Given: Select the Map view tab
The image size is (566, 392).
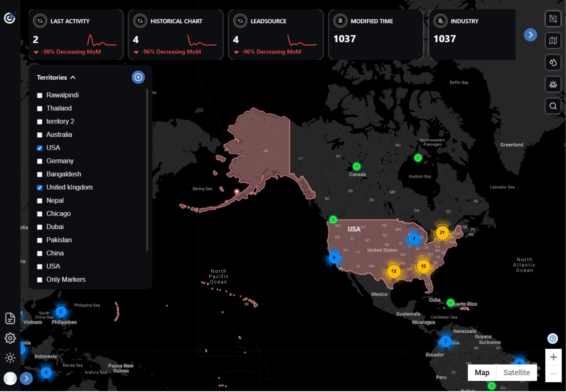Looking at the screenshot, I should (482, 373).
